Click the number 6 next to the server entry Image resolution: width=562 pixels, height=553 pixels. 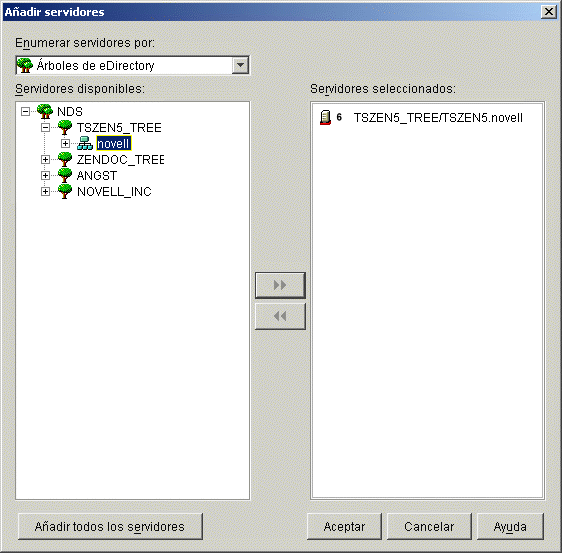pyautogui.click(x=339, y=117)
